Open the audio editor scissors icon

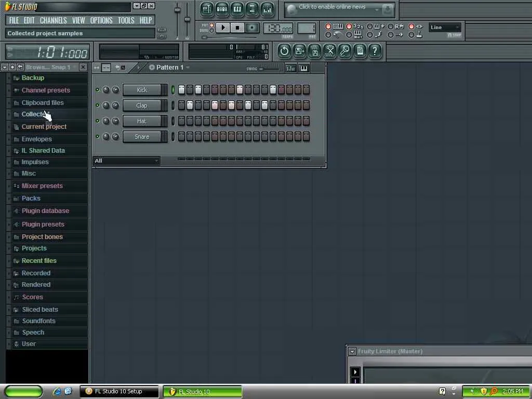pyautogui.click(x=329, y=51)
